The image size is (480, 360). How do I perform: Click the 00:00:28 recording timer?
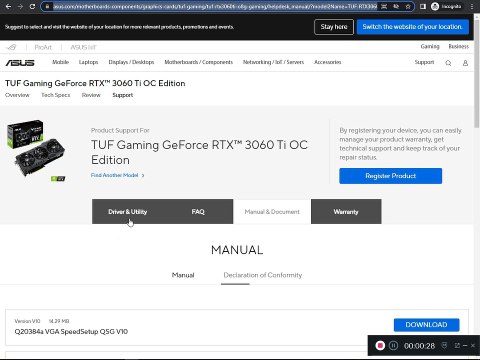[x=419, y=346]
